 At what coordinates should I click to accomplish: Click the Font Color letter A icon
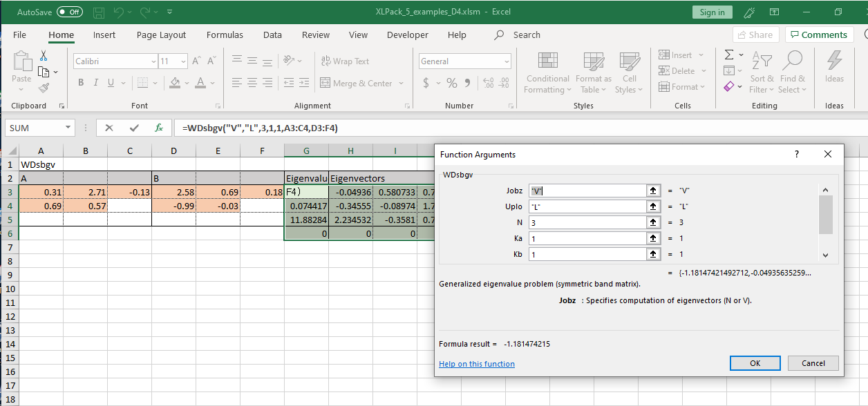pos(200,83)
